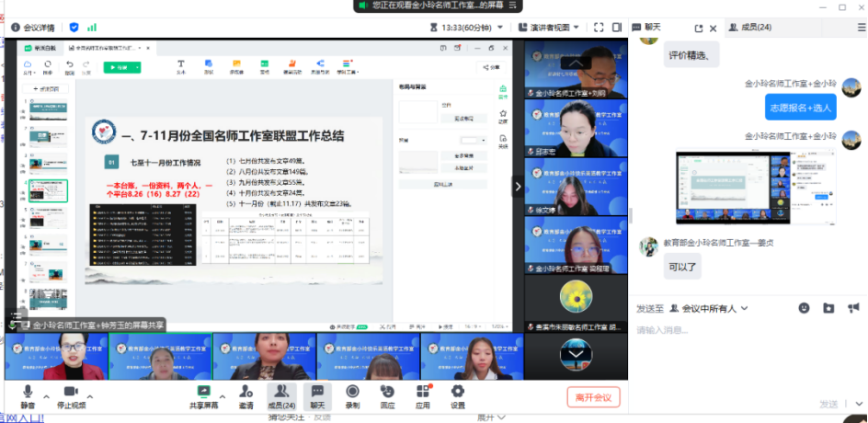The width and height of the screenshot is (868, 423).
Task: Pop out the chat panel window icon
Action: [x=699, y=29]
